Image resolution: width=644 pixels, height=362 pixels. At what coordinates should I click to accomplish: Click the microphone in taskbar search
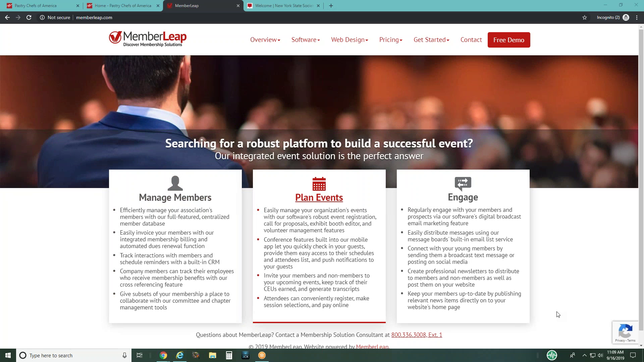click(x=124, y=355)
